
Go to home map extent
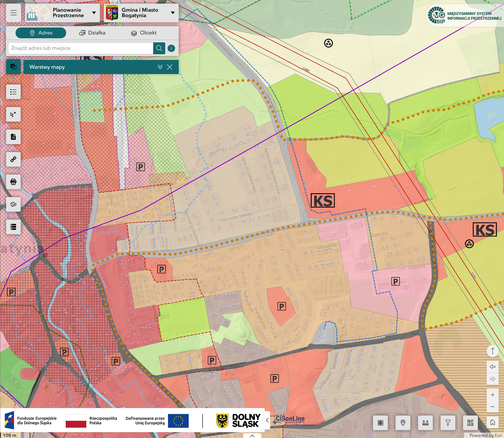pos(493,423)
